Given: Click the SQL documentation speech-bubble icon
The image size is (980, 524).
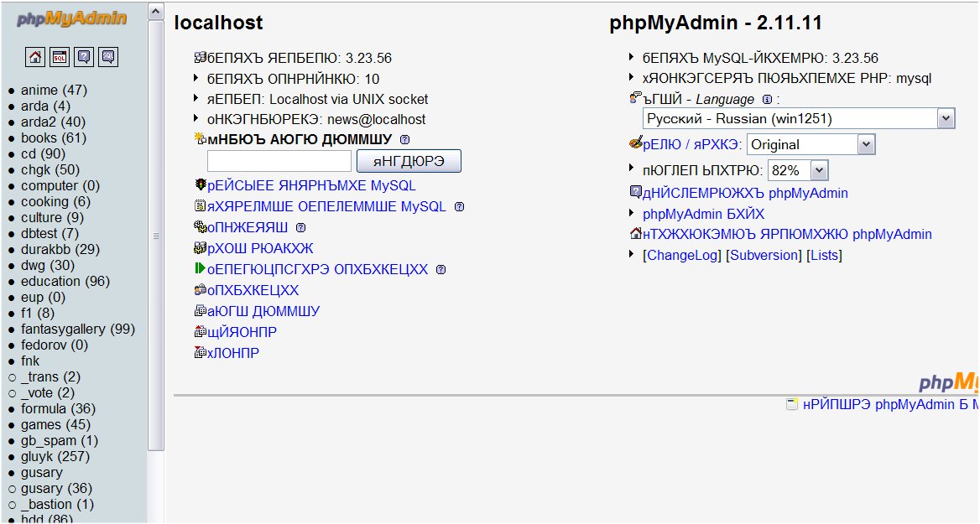Looking at the screenshot, I should pos(107,57).
